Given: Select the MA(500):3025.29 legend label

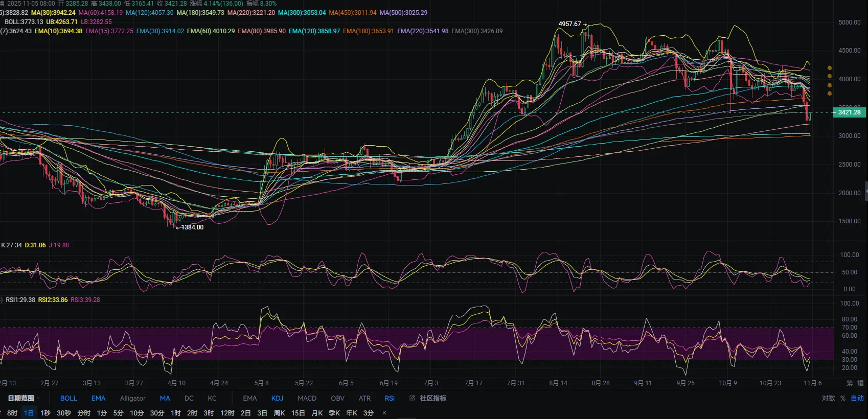Looking at the screenshot, I should pyautogui.click(x=404, y=13).
